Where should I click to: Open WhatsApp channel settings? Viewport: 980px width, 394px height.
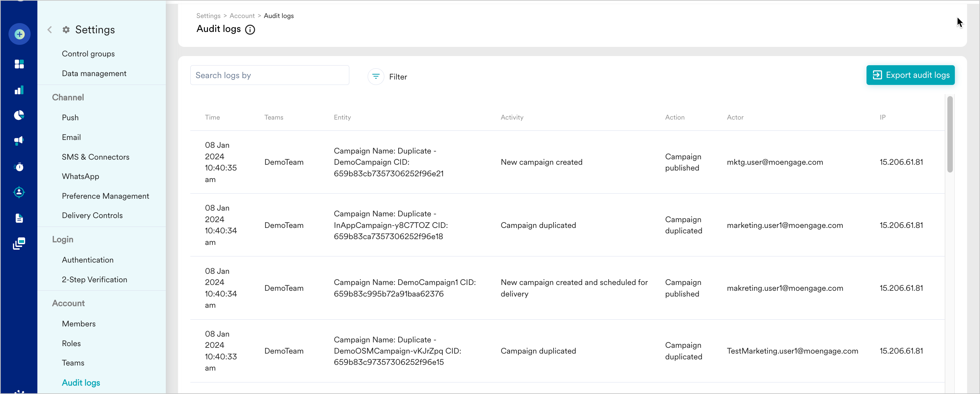coord(80,176)
